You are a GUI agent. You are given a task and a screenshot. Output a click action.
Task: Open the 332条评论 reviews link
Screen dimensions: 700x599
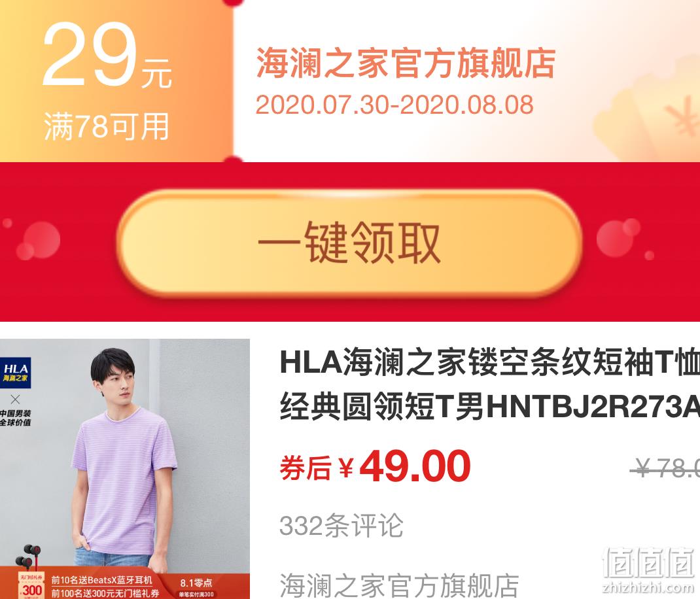click(341, 525)
